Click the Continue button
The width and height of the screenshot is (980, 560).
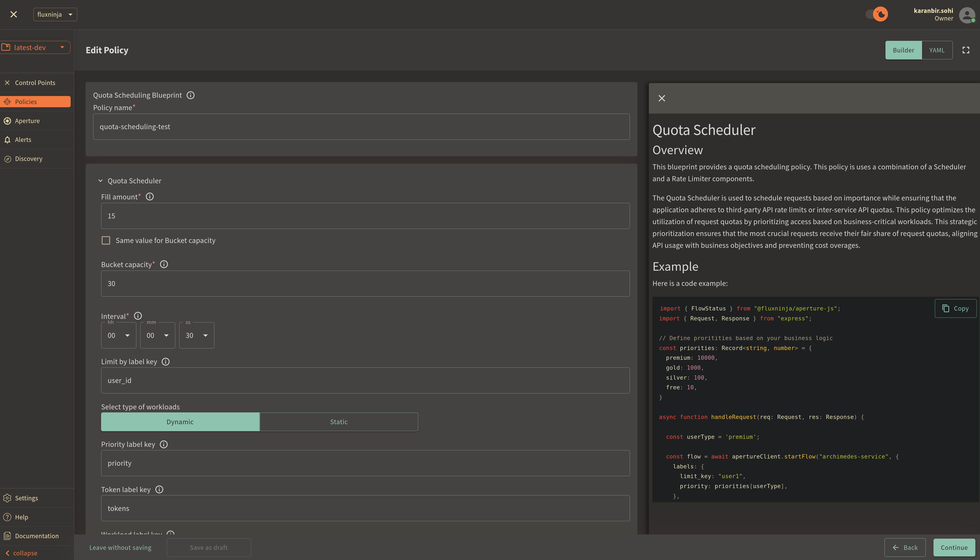(954, 547)
